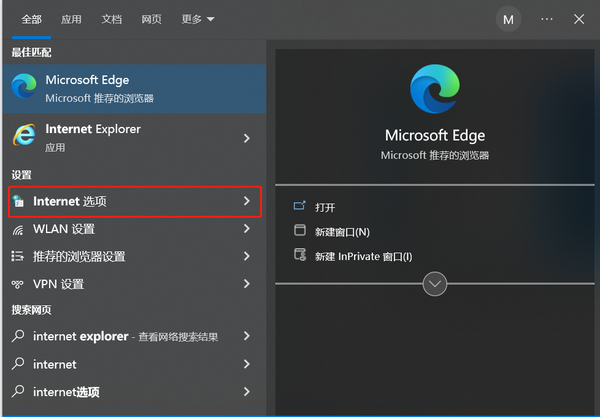Image resolution: width=600 pixels, height=417 pixels.
Task: Expand the Internet Explorer result arrow
Action: (247, 138)
